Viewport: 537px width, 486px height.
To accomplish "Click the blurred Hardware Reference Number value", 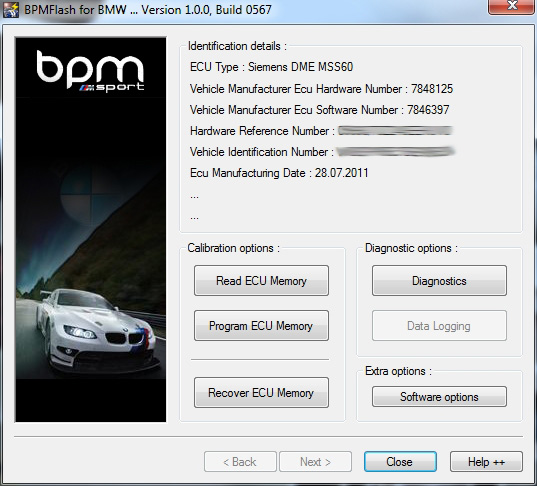I will 395,130.
